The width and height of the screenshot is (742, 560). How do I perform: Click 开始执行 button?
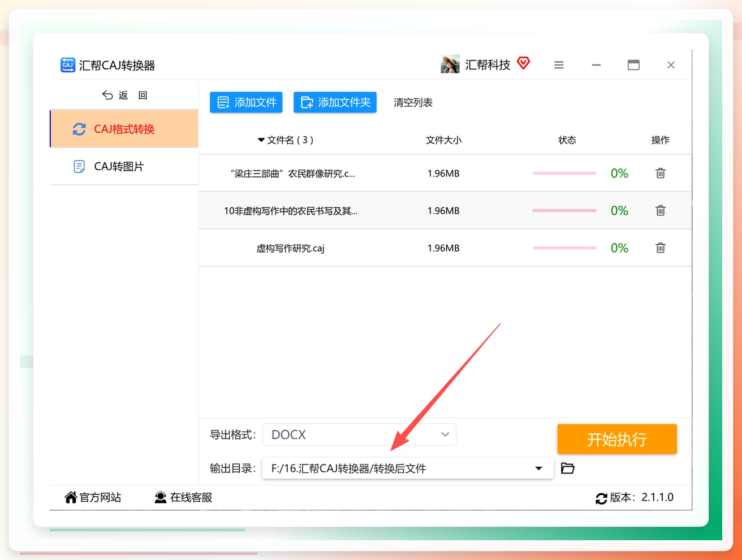click(x=617, y=439)
